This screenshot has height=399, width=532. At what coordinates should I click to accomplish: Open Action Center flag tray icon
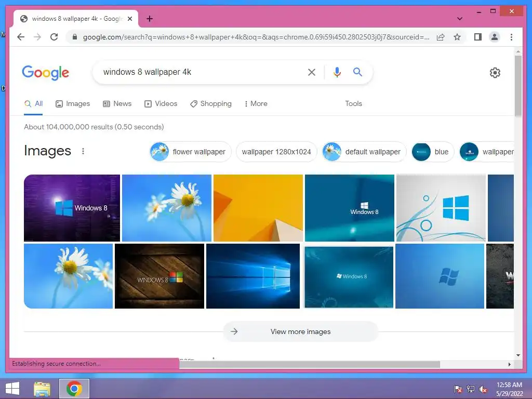coord(458,389)
